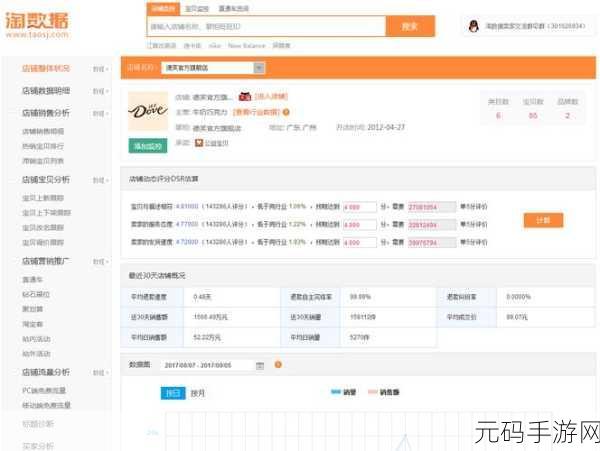Open the 店铺销售分析 sidebar menu
This screenshot has width=600, height=451.
coord(46,113)
